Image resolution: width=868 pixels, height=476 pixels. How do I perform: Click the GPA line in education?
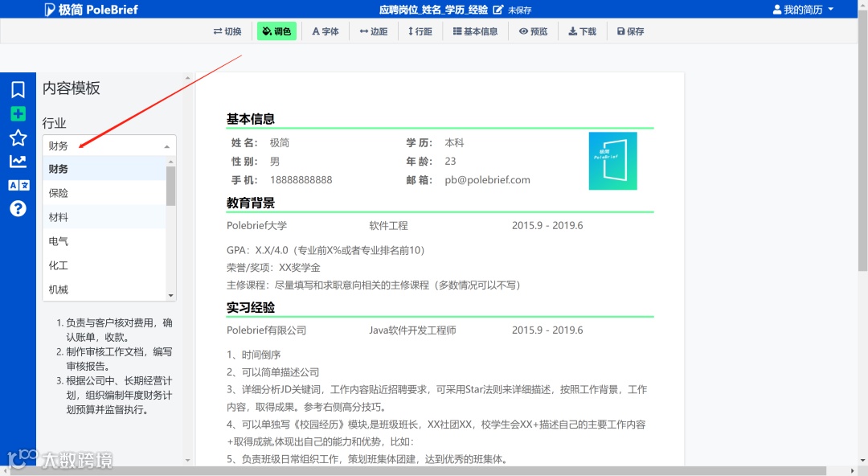325,251
